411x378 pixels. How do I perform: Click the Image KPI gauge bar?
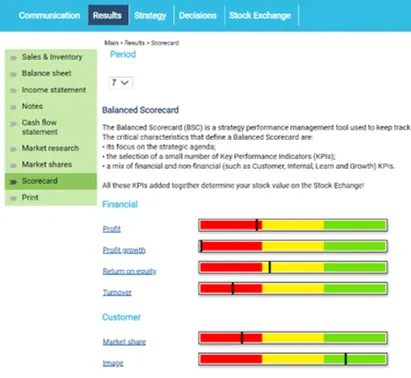[293, 359]
